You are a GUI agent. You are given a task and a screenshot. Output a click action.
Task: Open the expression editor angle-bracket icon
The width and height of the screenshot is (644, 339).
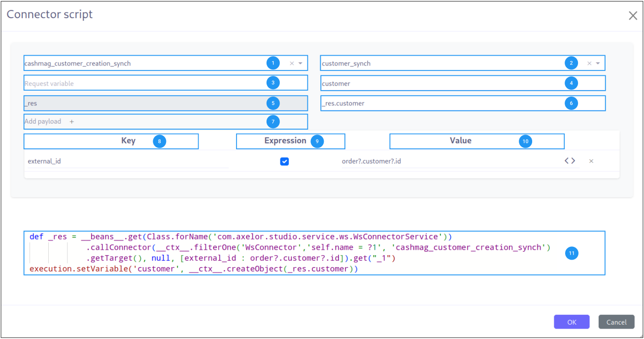(567, 161)
